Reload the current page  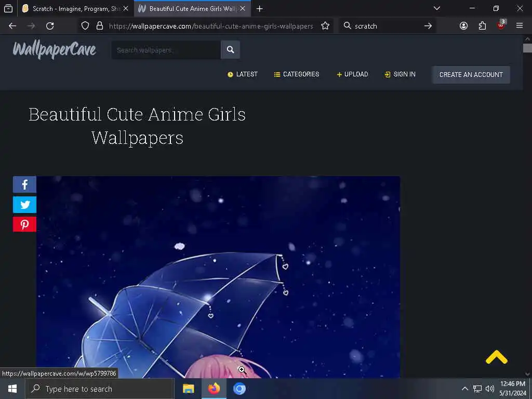50,26
